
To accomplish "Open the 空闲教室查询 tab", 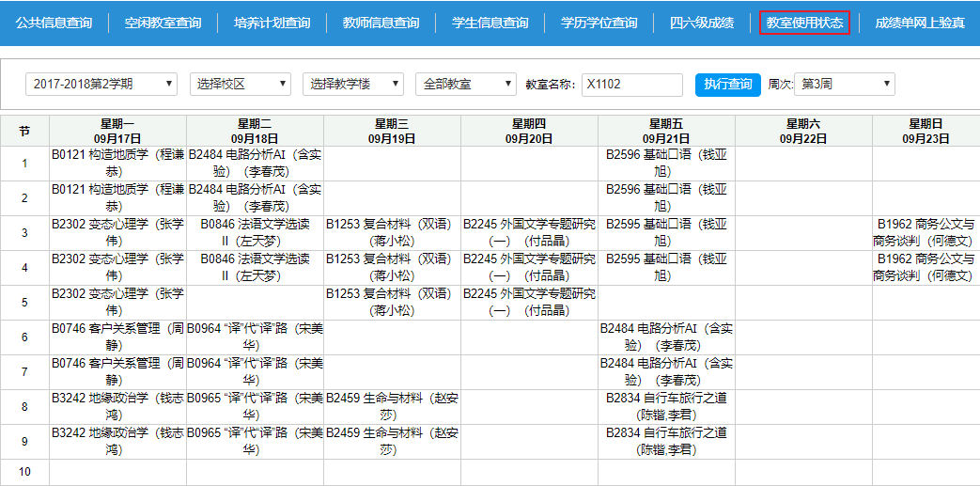I will 163,23.
